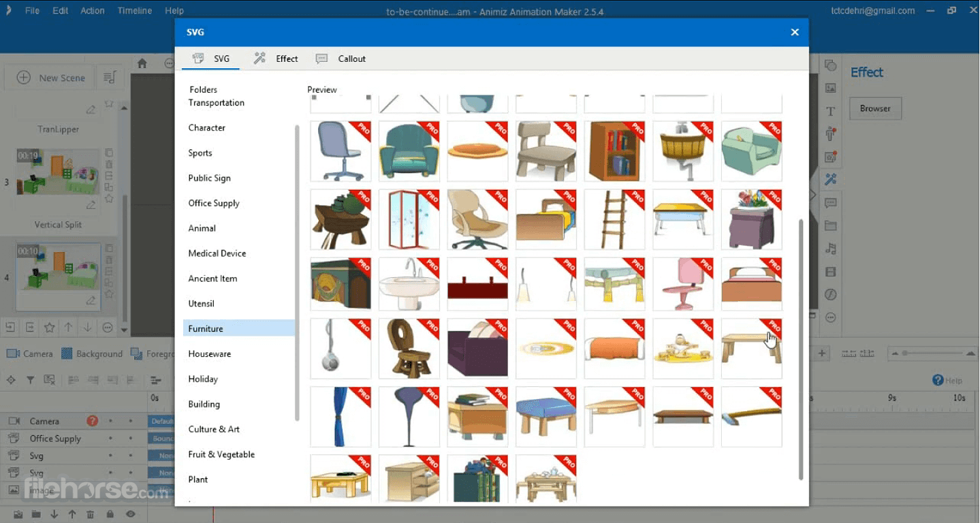Close the SVG dialog
Image resolution: width=980 pixels, height=523 pixels.
click(795, 32)
